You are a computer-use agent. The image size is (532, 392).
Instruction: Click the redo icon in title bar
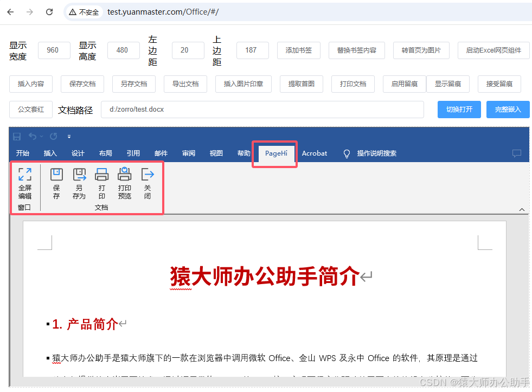pos(54,136)
